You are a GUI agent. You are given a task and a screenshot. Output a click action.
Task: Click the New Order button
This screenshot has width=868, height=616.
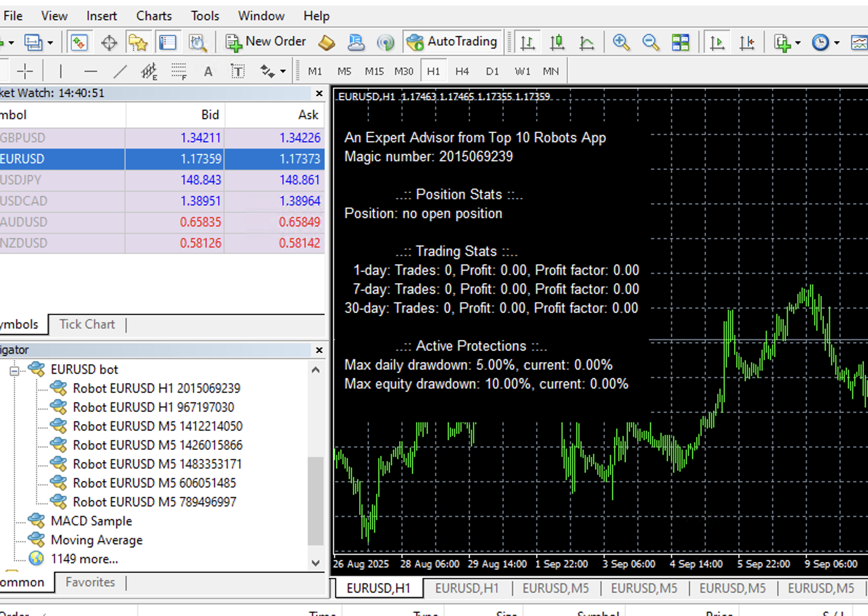pyautogui.click(x=266, y=42)
